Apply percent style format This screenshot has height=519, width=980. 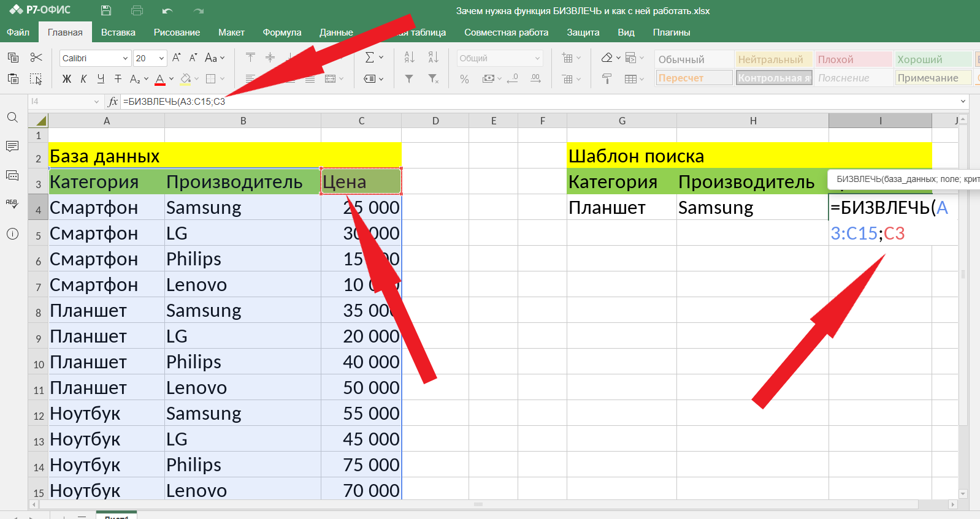pos(464,78)
